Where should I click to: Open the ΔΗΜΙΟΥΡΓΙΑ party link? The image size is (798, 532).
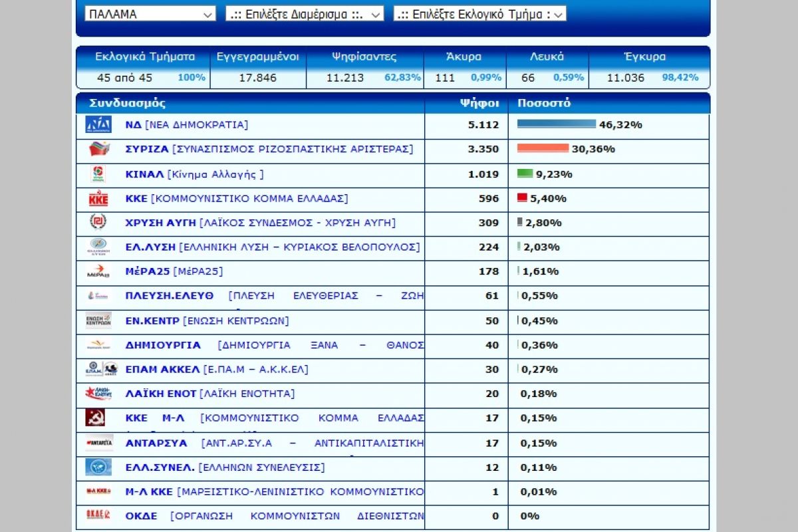pos(275,344)
